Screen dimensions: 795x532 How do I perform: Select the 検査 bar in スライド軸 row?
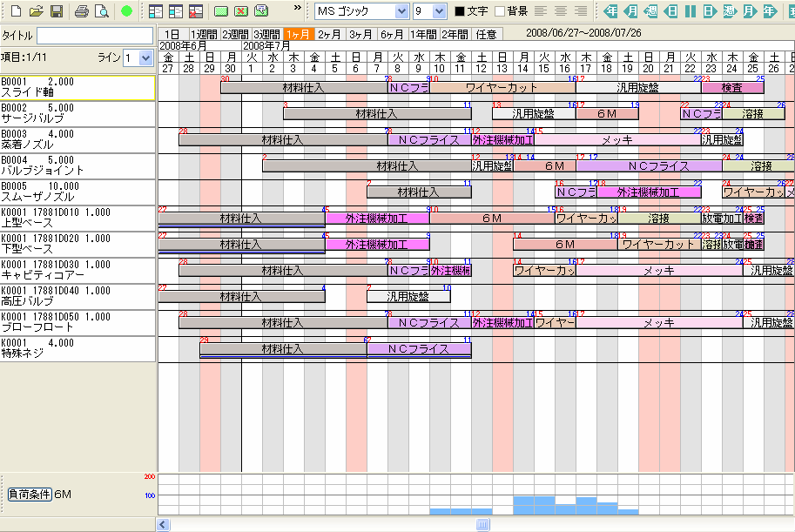click(x=732, y=88)
